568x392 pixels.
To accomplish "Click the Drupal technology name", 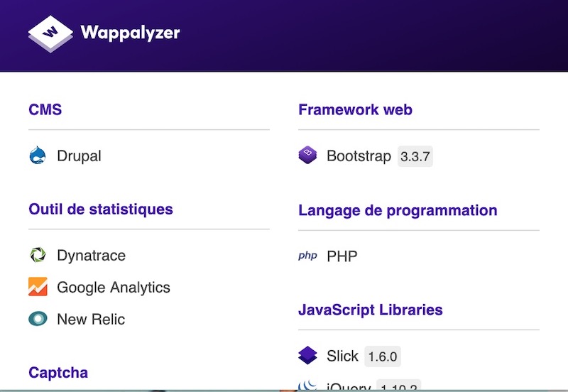I will pos(79,156).
